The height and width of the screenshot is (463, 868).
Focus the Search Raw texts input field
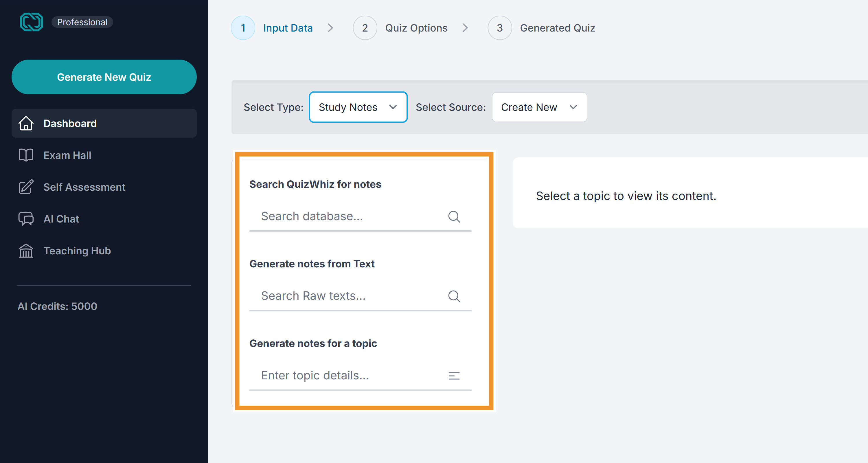pos(360,296)
